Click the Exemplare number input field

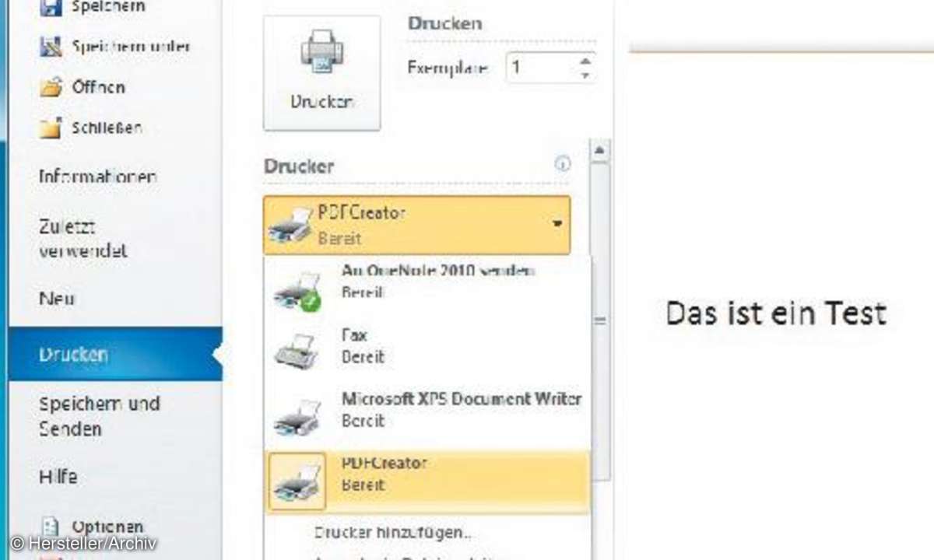[542, 68]
